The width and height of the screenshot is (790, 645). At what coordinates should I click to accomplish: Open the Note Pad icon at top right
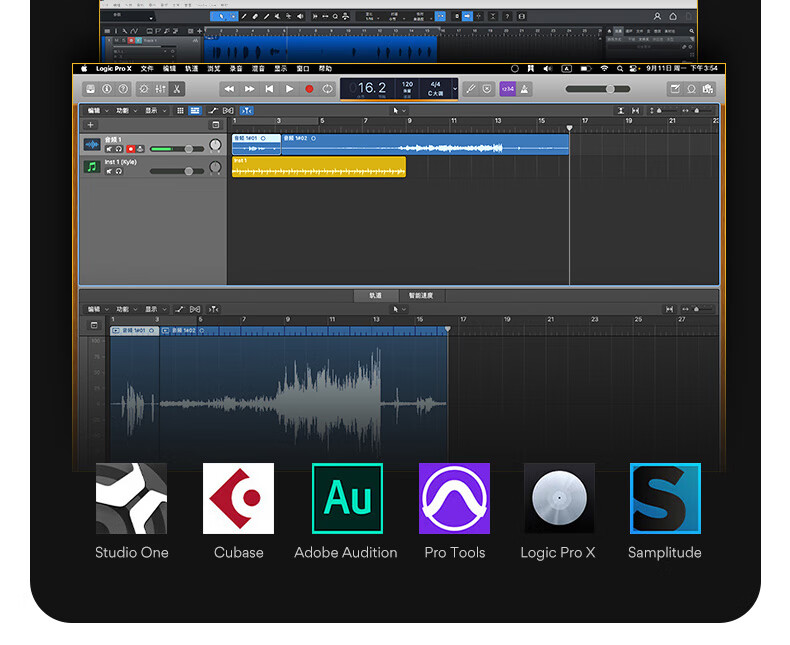pos(674,89)
